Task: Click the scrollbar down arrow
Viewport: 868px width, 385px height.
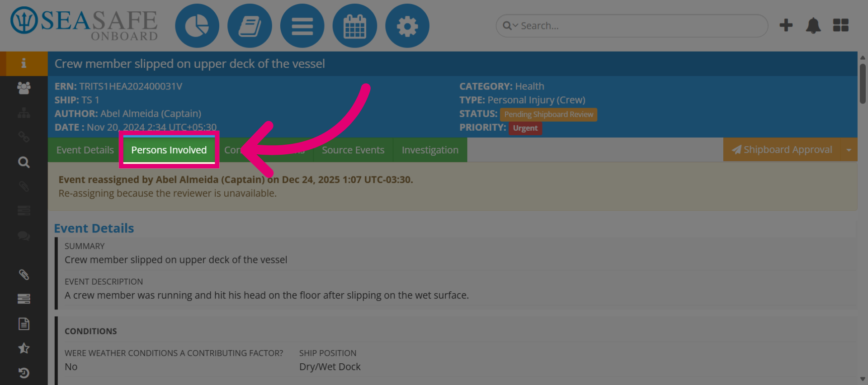Action: click(863, 379)
